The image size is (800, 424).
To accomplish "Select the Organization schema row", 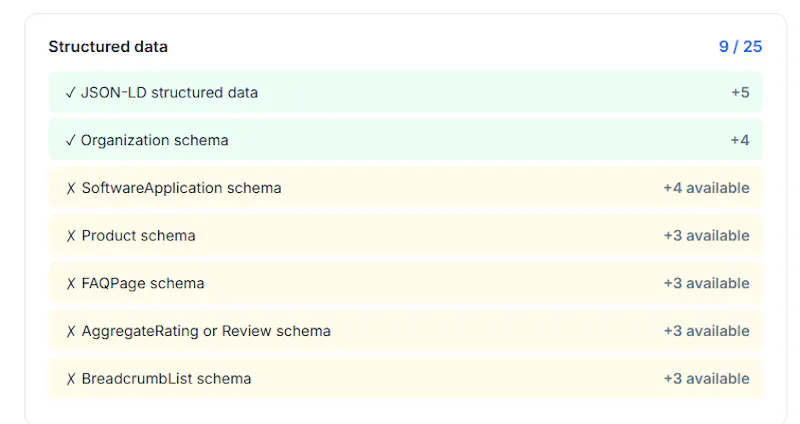I will click(406, 140).
